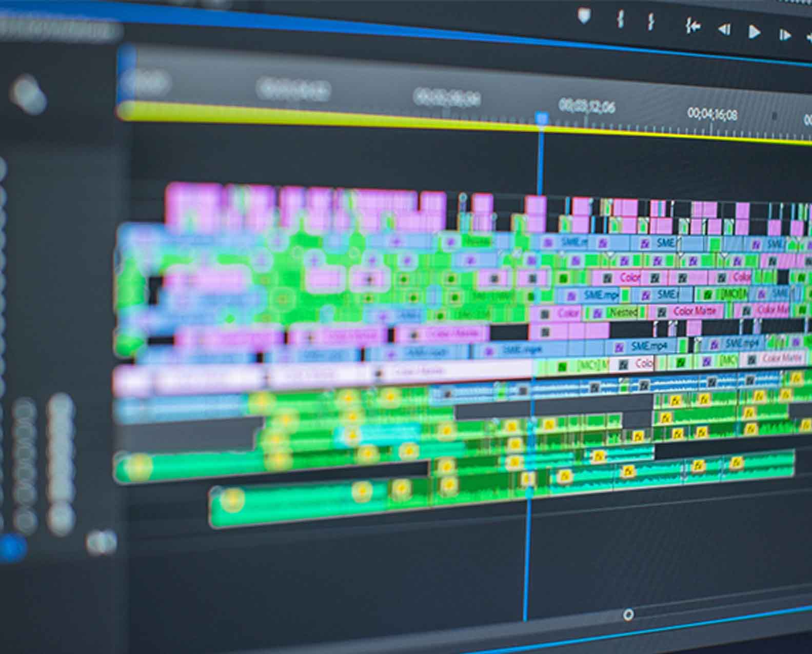Step forward one frame
This screenshot has width=812, height=654.
[x=785, y=35]
